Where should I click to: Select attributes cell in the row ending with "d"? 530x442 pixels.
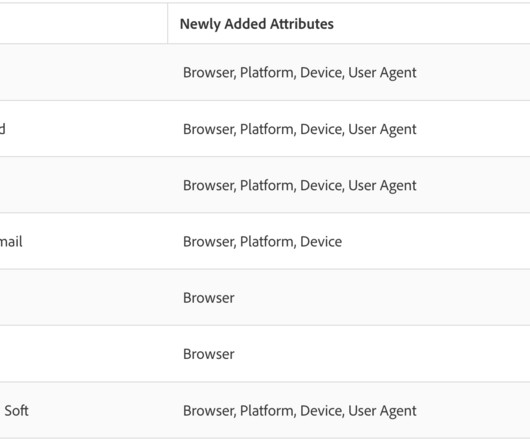[x=299, y=129]
